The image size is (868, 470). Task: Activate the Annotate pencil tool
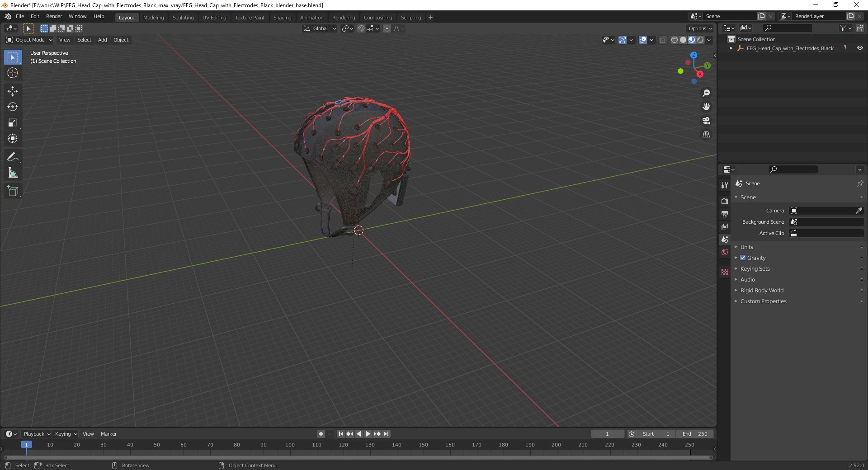13,157
